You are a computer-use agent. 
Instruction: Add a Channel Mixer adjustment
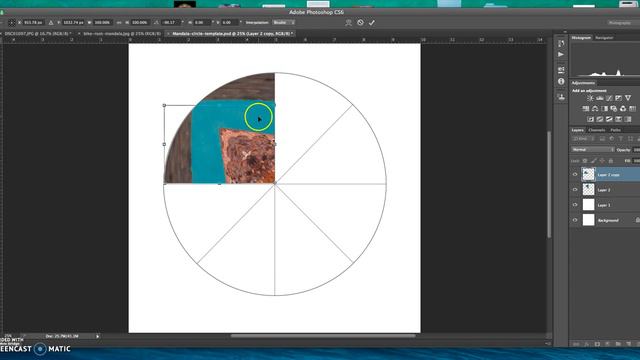click(623, 109)
